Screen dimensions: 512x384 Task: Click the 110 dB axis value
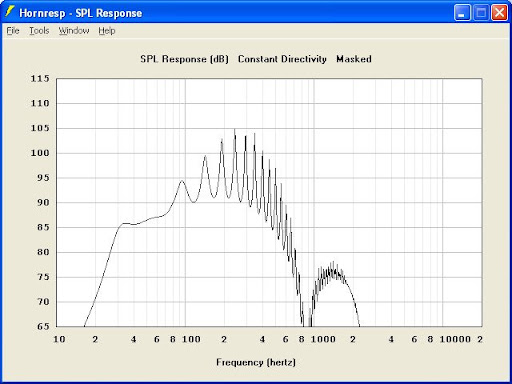[40, 103]
